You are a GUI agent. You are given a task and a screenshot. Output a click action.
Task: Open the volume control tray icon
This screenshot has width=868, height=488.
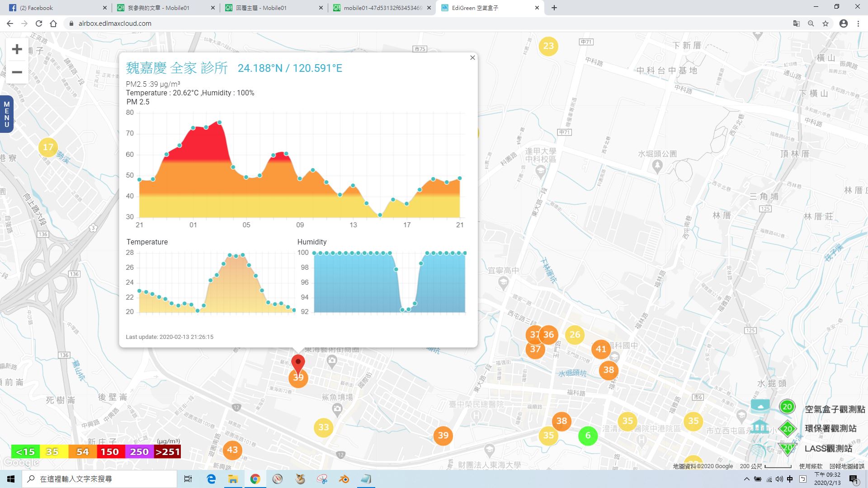779,479
